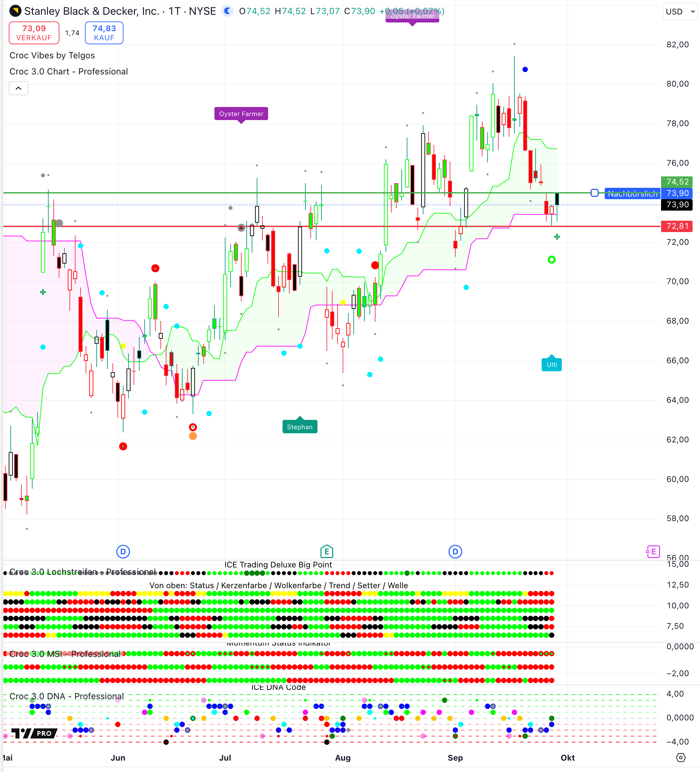
Task: Select the Croc Vibes by Telgos indicator
Action: pos(52,56)
